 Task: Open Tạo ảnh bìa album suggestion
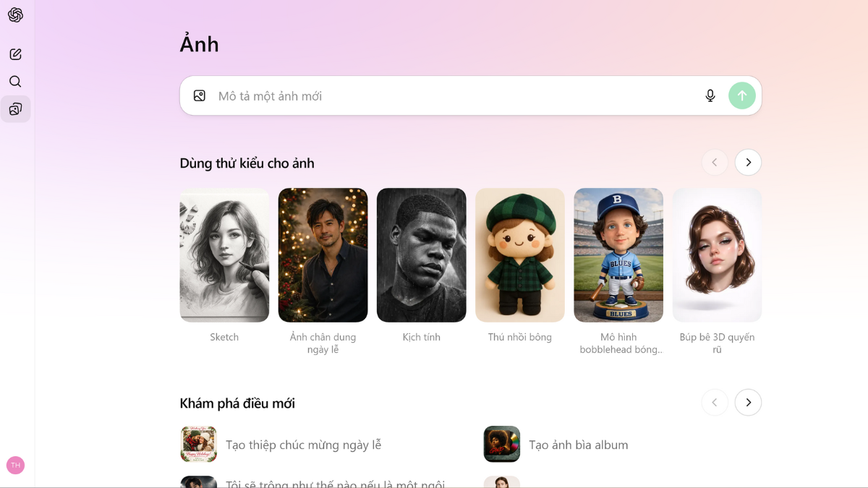point(577,445)
